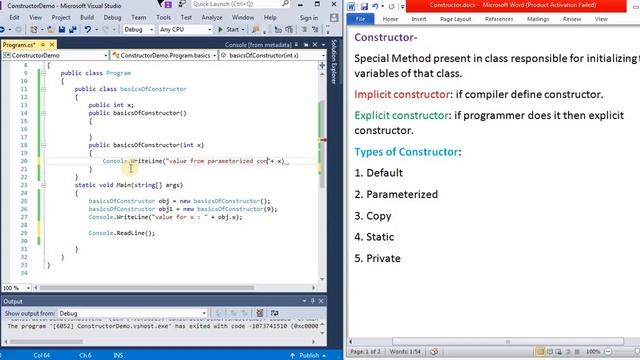
Task: Click the Start debugging button
Action: 229,29
